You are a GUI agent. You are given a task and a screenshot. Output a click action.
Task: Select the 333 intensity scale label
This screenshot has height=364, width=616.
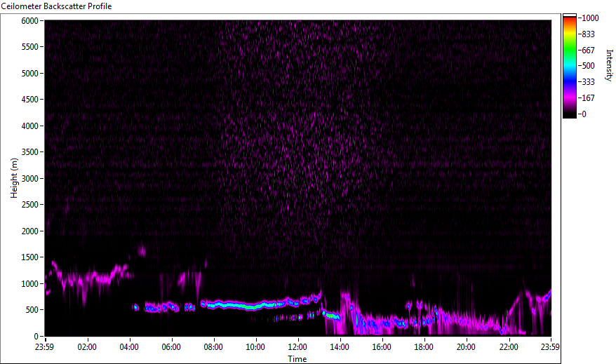click(x=589, y=82)
